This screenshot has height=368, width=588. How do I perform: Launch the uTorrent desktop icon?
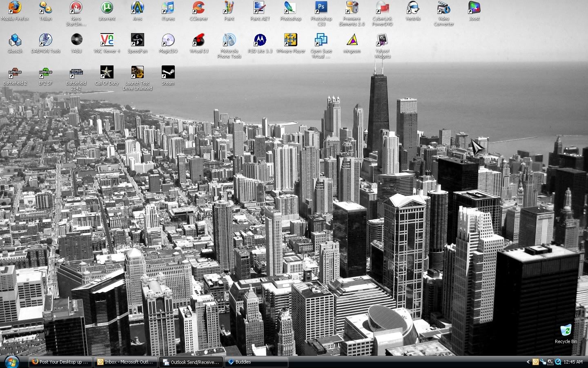[107, 11]
